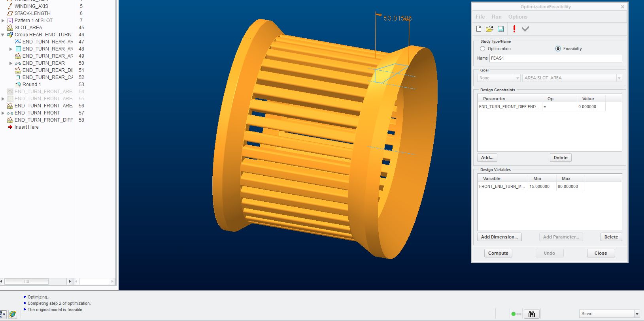
Task: Click the solid icon of END_TURN_REAR_CA feature 52
Action: click(x=18, y=77)
